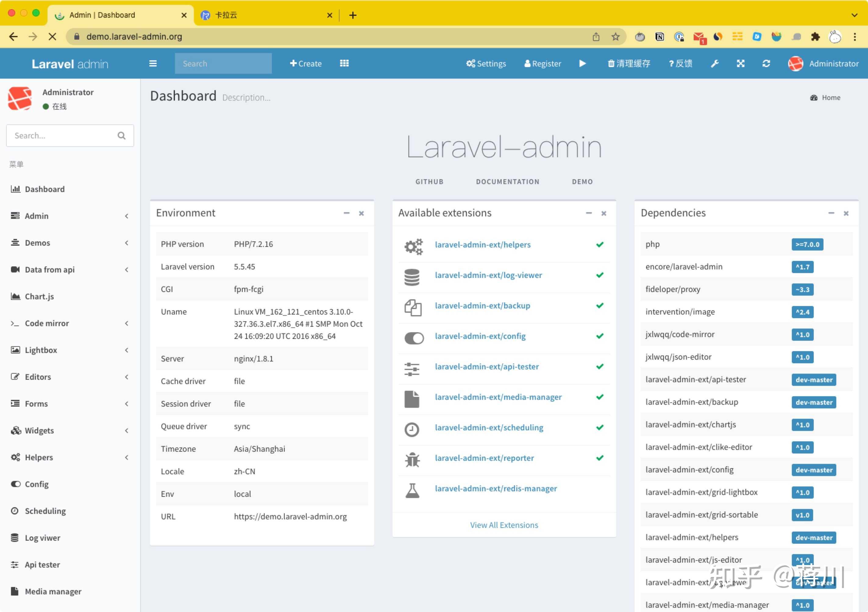Click the apps grid icon beside Create
The height and width of the screenshot is (612, 868).
pyautogui.click(x=344, y=63)
